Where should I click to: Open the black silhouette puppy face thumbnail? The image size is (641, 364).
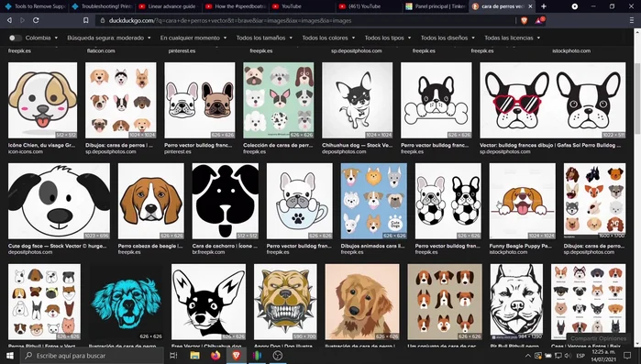coord(226,201)
